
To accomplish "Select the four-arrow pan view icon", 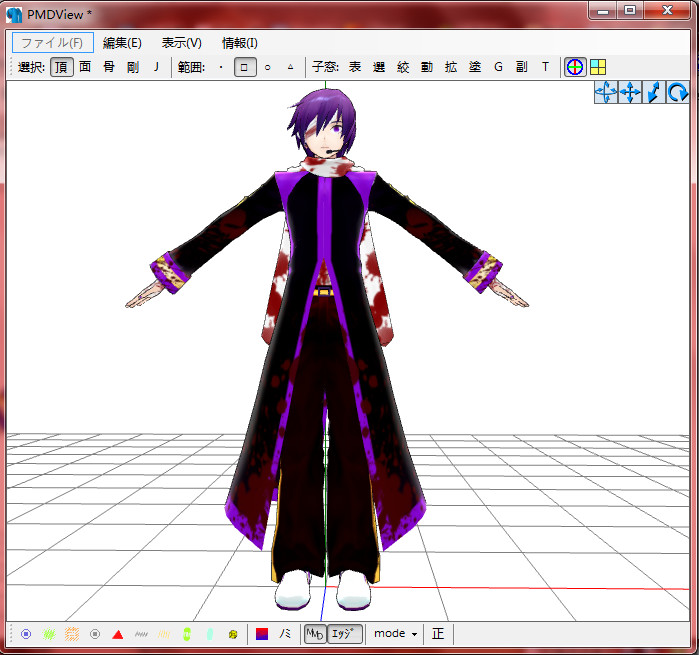I will pos(630,92).
